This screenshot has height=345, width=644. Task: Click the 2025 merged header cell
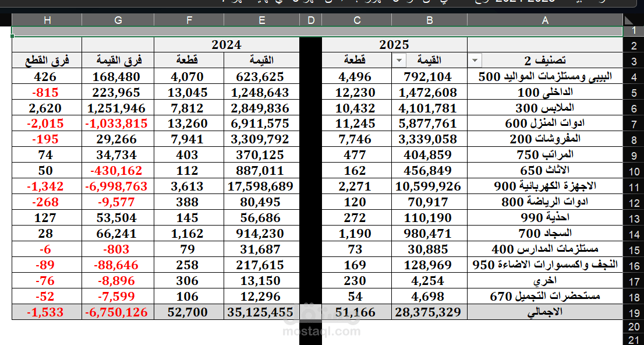[x=394, y=45]
